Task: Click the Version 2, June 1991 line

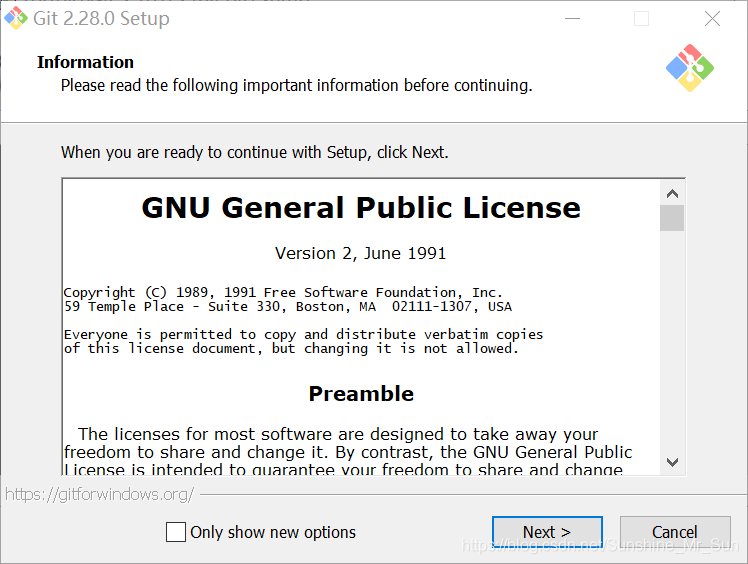Action: tap(361, 253)
